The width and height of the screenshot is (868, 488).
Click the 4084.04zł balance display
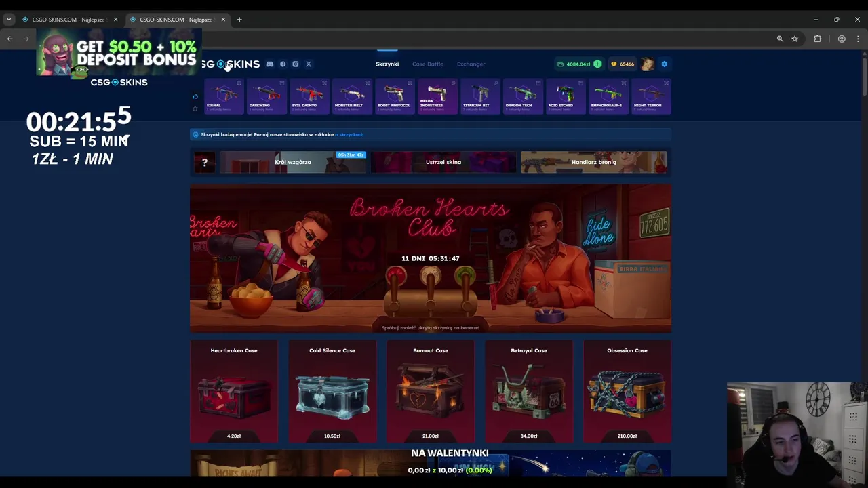pos(578,64)
